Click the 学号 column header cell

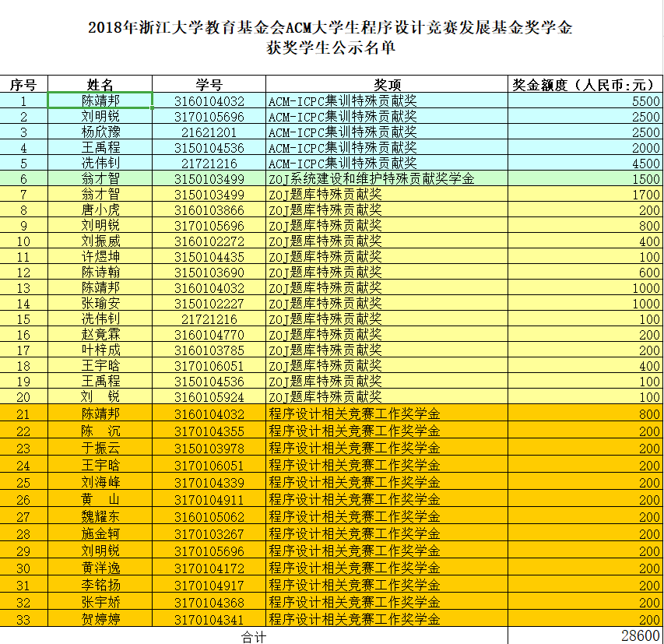click(x=209, y=84)
